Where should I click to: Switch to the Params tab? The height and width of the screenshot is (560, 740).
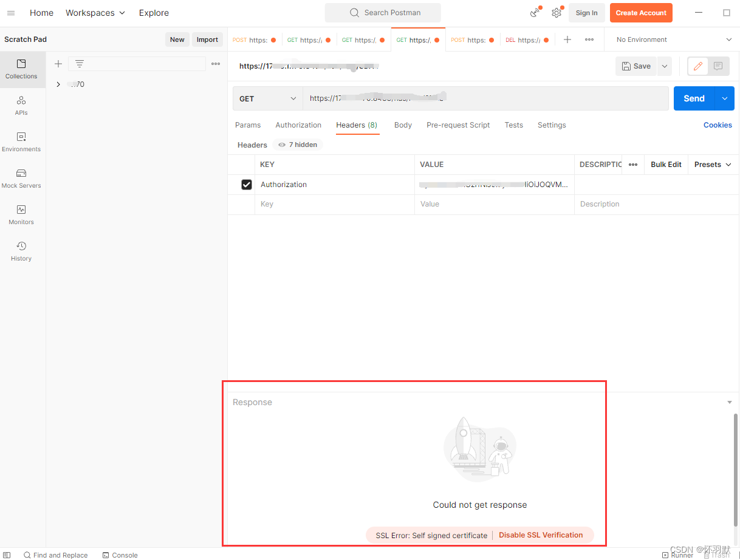click(x=248, y=125)
